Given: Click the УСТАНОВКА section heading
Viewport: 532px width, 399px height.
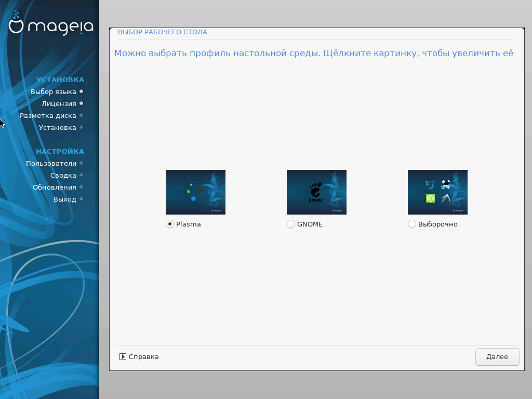Looking at the screenshot, I should (x=60, y=79).
